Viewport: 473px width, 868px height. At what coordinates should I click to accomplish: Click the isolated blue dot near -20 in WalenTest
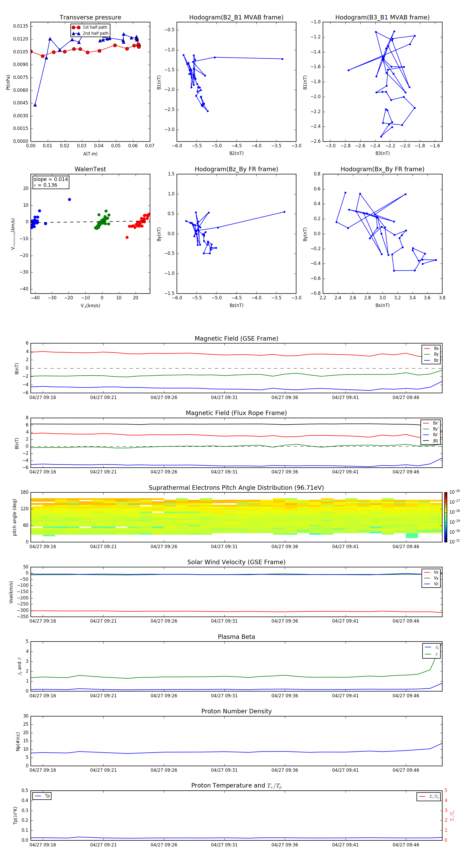[69, 199]
